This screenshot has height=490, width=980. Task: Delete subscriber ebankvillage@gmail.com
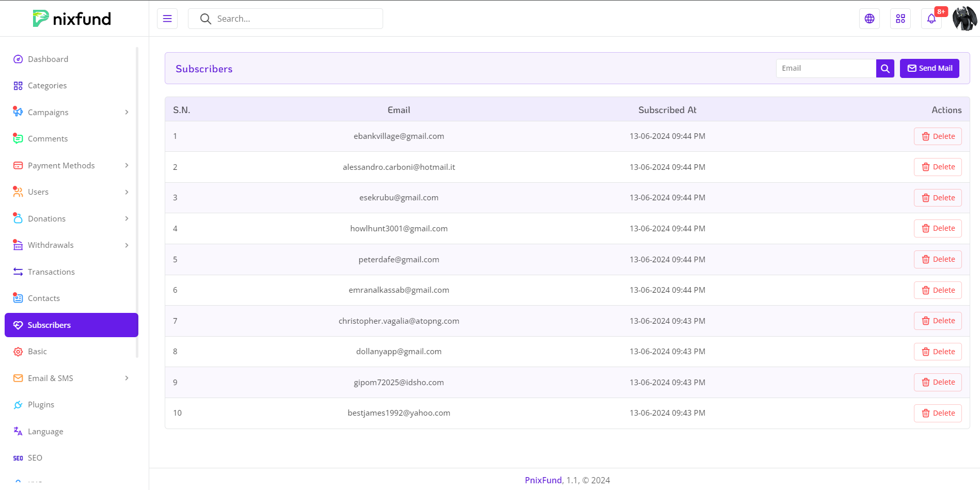(938, 136)
